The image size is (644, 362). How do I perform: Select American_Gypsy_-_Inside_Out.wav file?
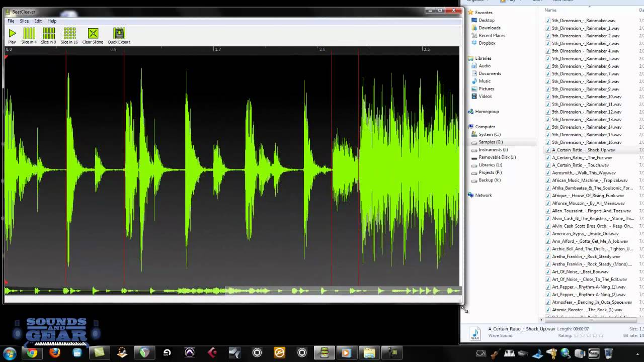[x=585, y=233]
